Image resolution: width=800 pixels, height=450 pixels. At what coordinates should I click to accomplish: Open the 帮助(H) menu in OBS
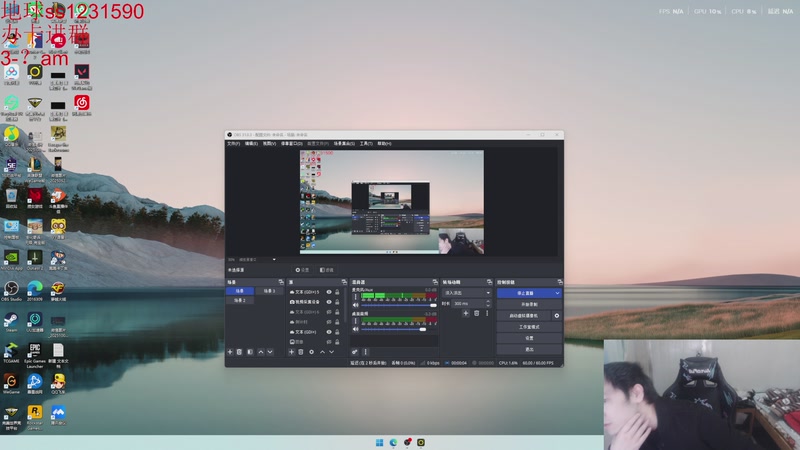[x=385, y=144]
